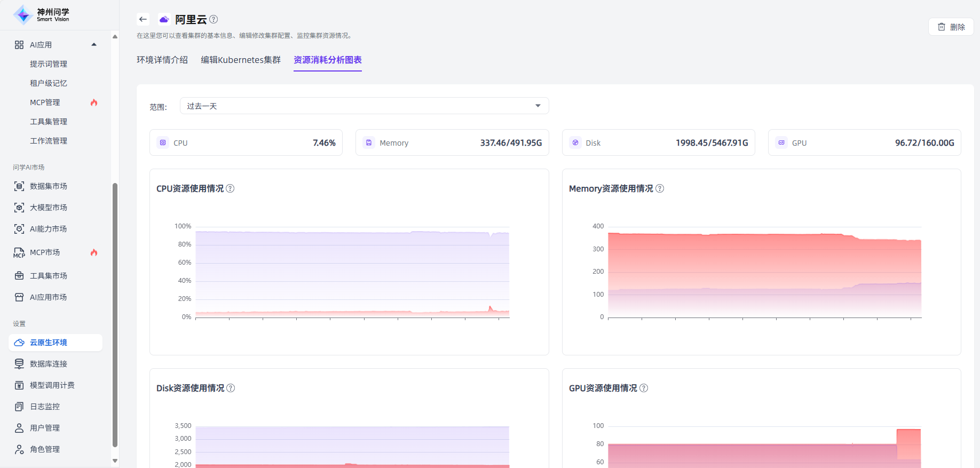
Task: Click the CPU usage chart area
Action: coord(352,272)
